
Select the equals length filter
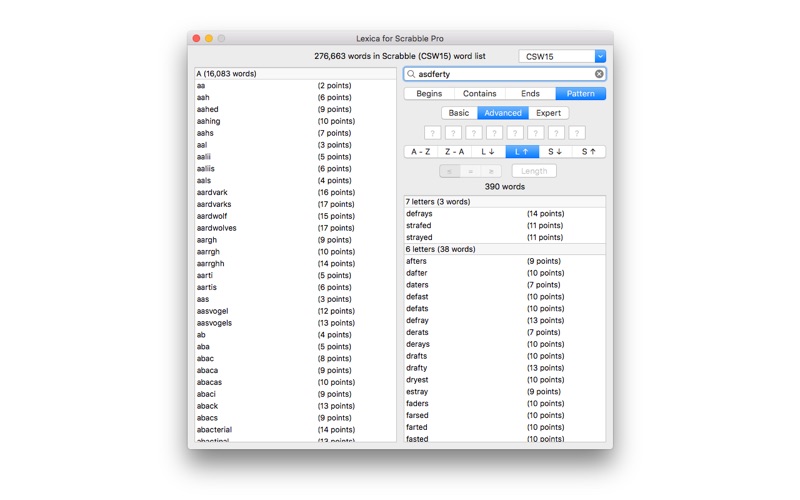tap(470, 171)
